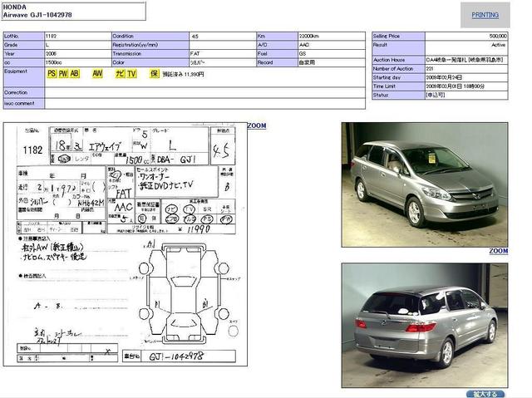Click the auction sheet scan image
Viewport: 532px width, 398px height.
click(126, 244)
